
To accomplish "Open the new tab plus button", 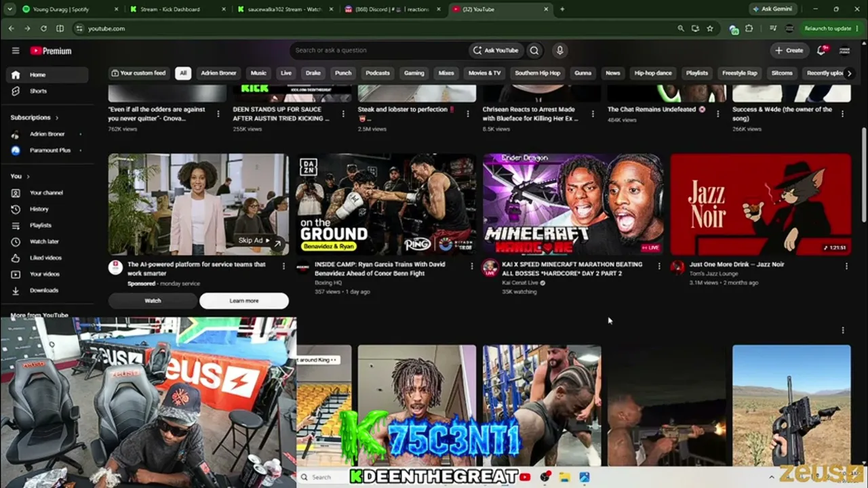I will pyautogui.click(x=562, y=9).
